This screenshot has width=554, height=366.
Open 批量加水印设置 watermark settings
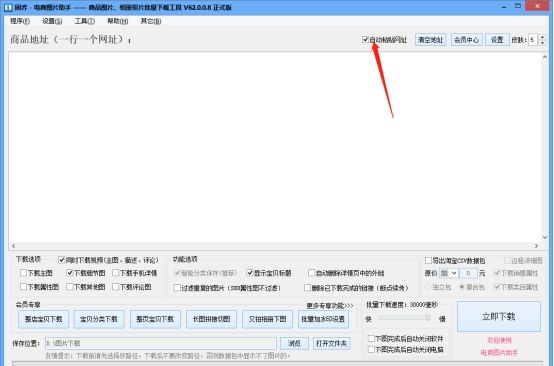[x=323, y=319]
